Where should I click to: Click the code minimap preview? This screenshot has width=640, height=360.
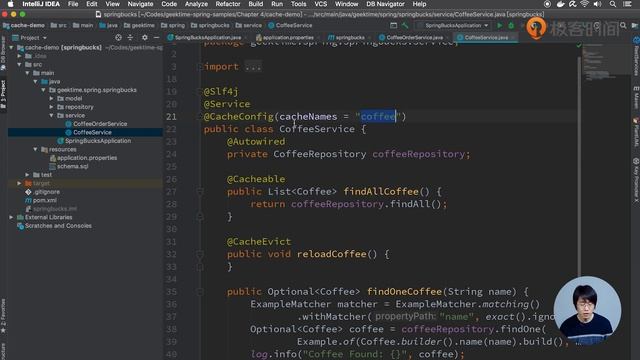coord(605,63)
